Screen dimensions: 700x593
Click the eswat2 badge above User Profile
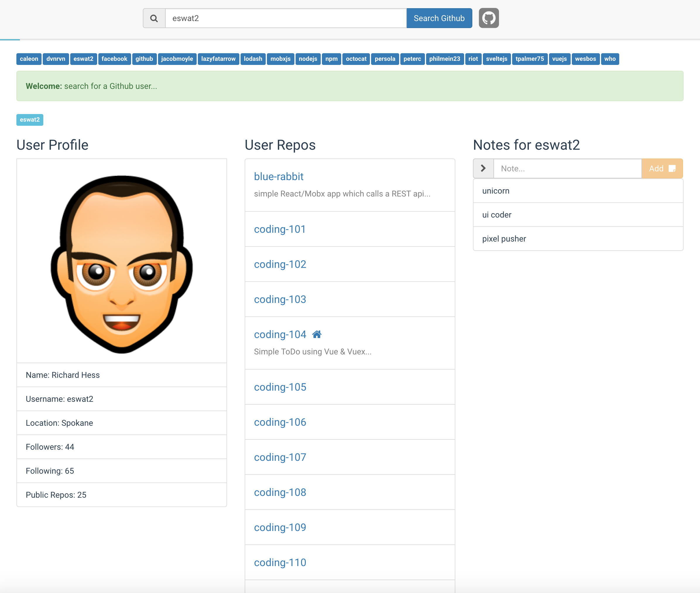(x=30, y=119)
